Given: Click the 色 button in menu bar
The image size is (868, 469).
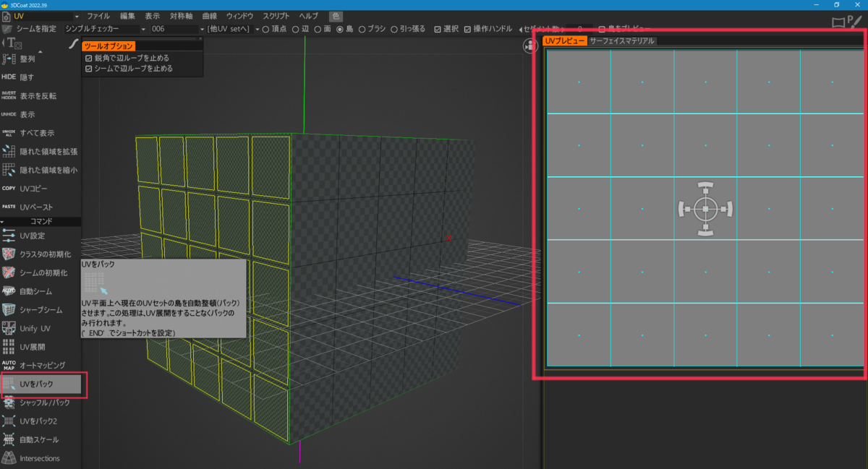Looking at the screenshot, I should [336, 16].
